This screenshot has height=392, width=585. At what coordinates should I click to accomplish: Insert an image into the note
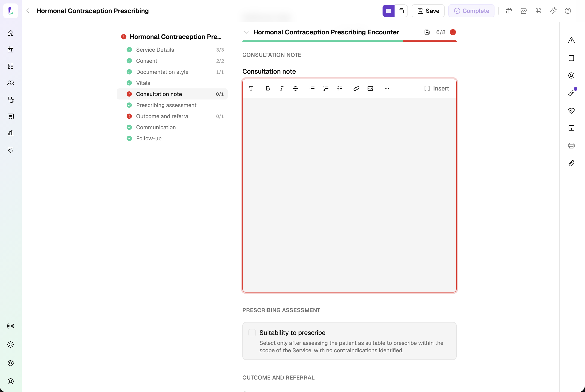(x=370, y=88)
